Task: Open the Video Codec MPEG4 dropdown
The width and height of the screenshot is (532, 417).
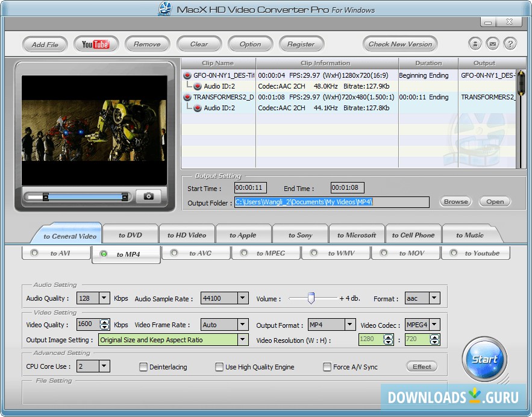Action: click(x=433, y=324)
